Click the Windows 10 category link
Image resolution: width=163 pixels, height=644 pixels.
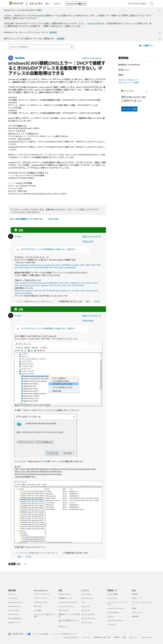(x=133, y=80)
